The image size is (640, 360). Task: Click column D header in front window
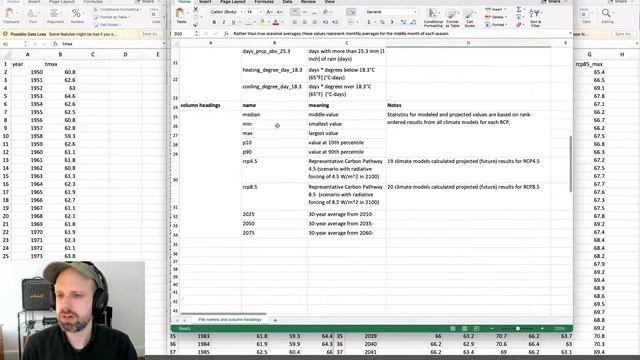pos(468,43)
